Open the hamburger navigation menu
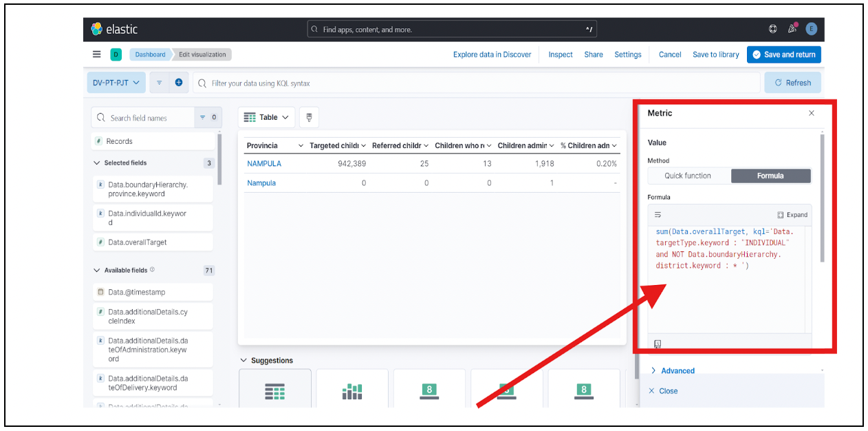 point(96,54)
